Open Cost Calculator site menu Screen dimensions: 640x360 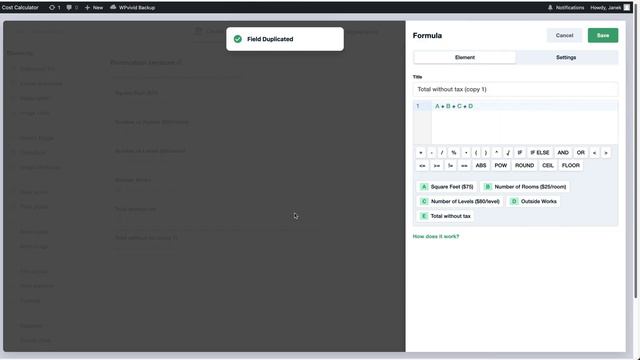coord(20,7)
